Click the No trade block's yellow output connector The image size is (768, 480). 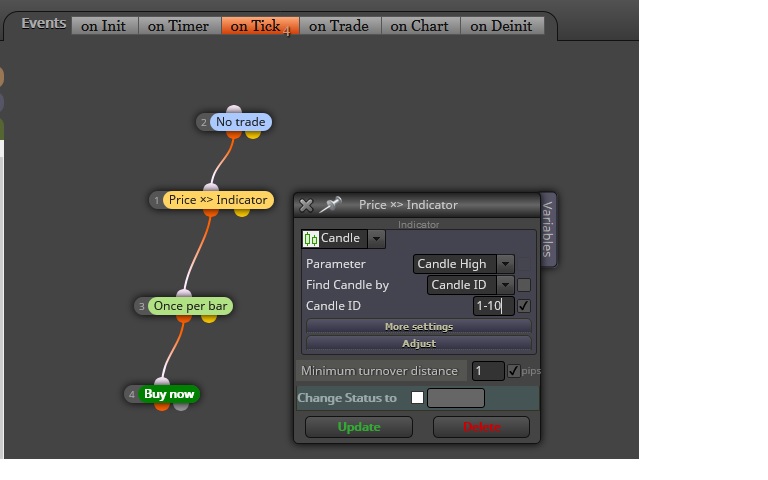[253, 133]
